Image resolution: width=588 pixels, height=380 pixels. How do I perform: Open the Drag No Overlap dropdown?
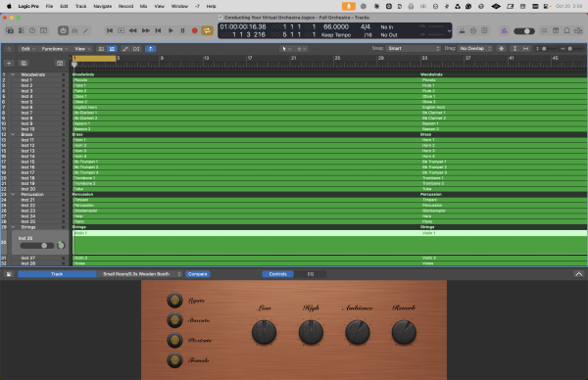(476, 48)
